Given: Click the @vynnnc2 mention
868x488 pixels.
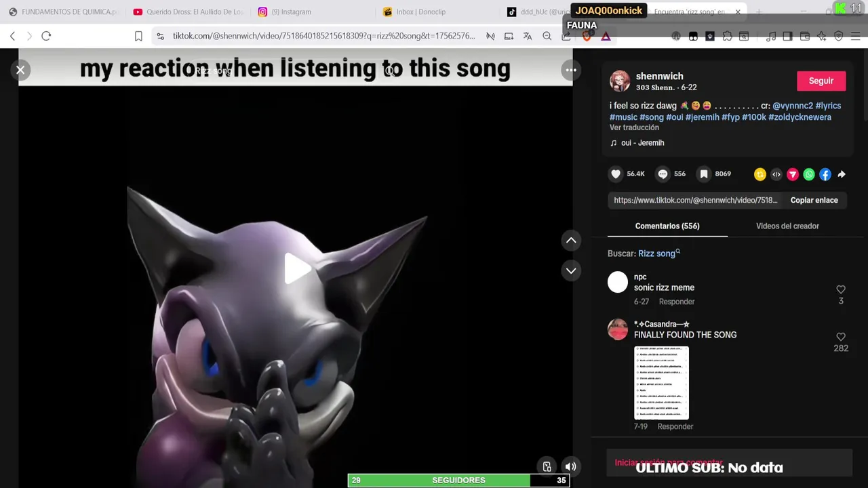Looking at the screenshot, I should tap(792, 106).
